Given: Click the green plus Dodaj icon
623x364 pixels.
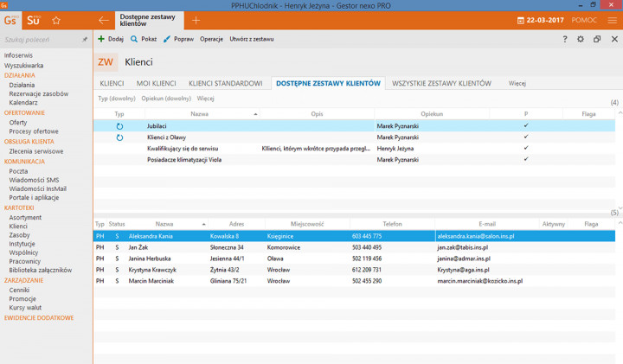Looking at the screenshot, I should [101, 39].
